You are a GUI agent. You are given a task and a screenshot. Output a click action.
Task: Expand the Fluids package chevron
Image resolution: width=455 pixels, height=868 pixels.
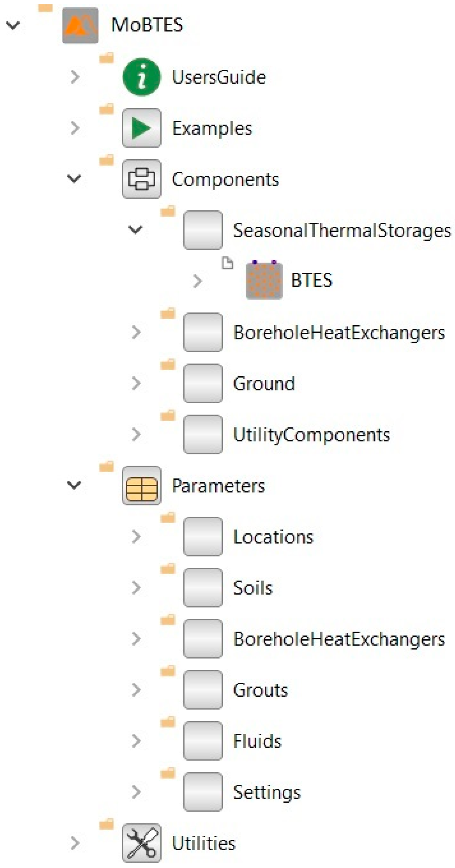(136, 741)
